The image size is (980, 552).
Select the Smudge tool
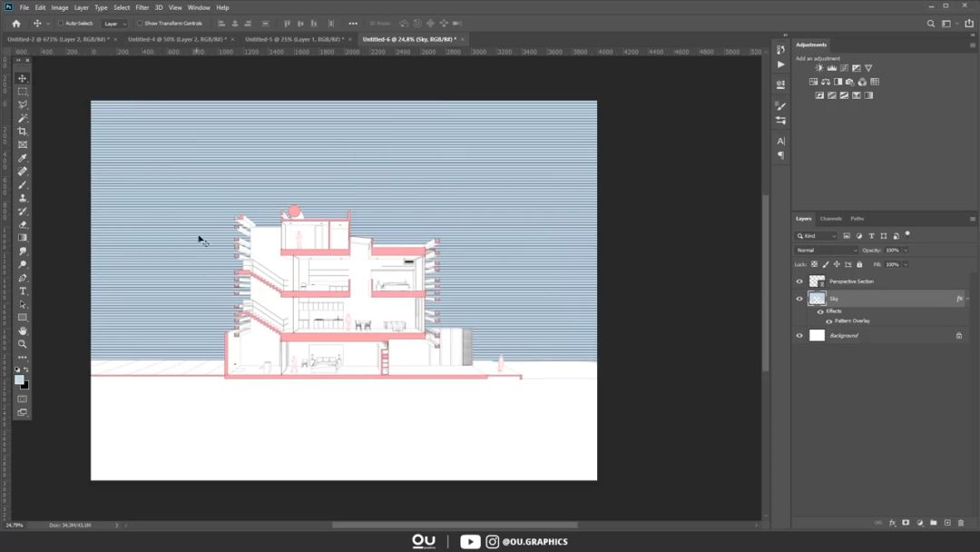point(23,251)
